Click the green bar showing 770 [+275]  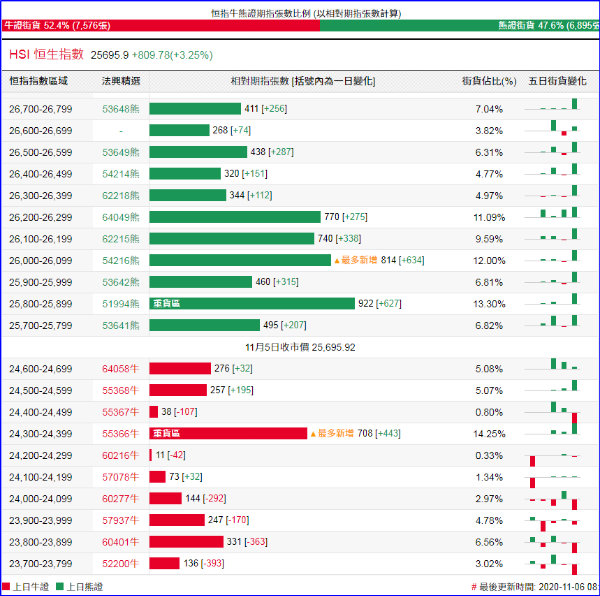235,217
